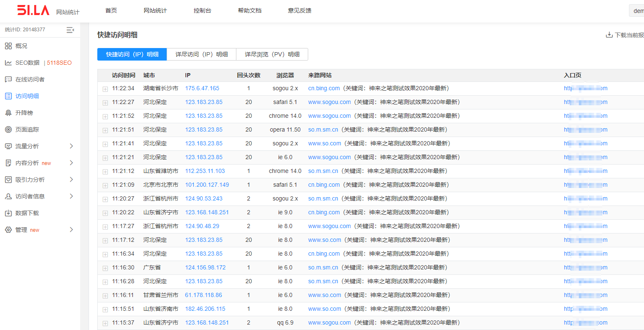Screen dimensions: 644x330
Task: Open 数据下载 via its download icon
Action: point(9,213)
